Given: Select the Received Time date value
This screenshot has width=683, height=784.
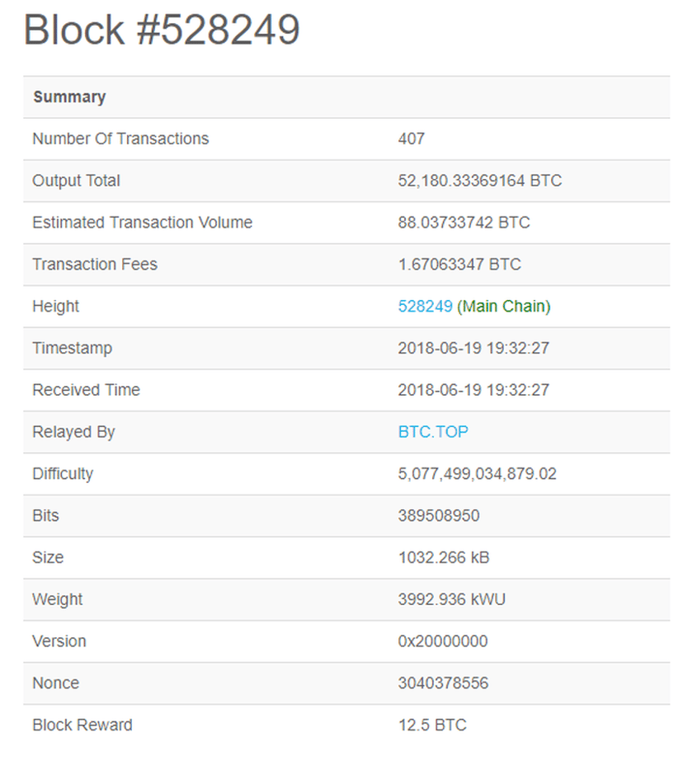Looking at the screenshot, I should tap(473, 390).
